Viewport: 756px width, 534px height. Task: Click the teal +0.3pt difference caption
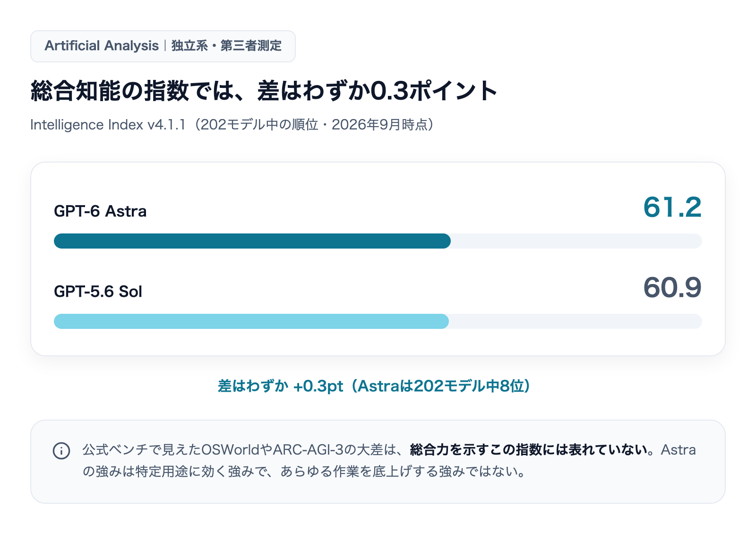374,386
